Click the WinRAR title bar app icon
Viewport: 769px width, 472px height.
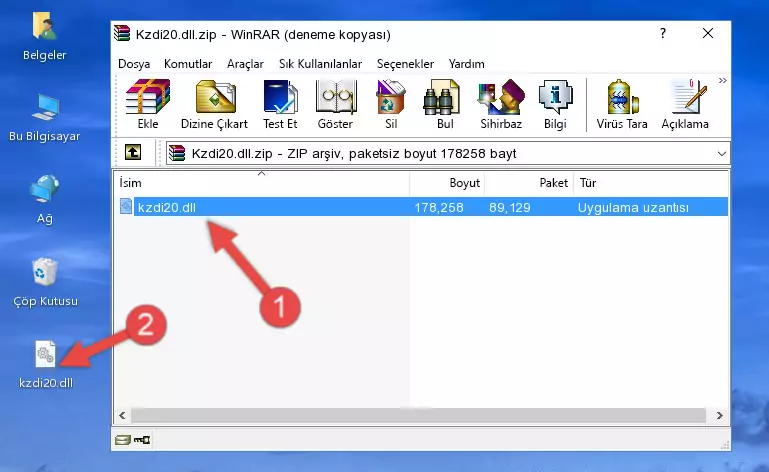(x=122, y=34)
